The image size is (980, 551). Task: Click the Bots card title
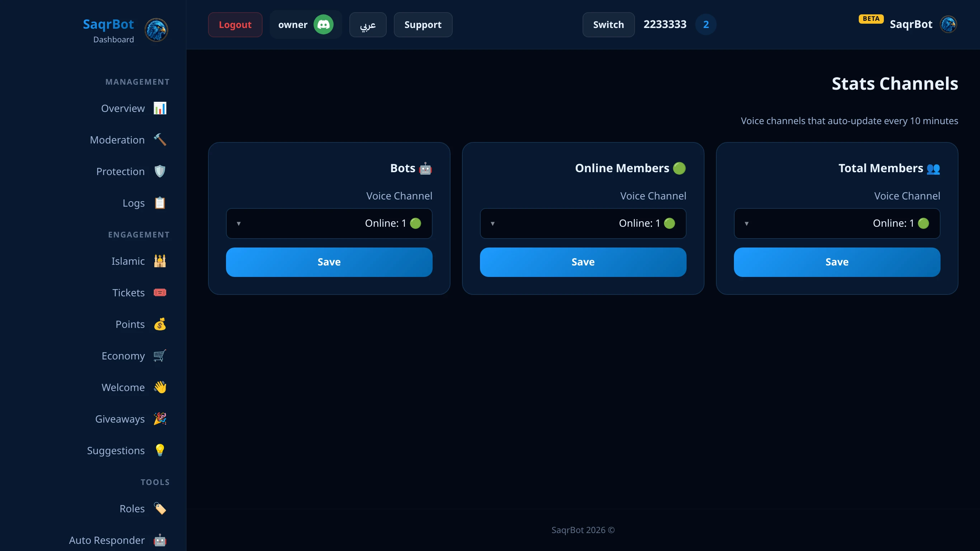coord(411,168)
